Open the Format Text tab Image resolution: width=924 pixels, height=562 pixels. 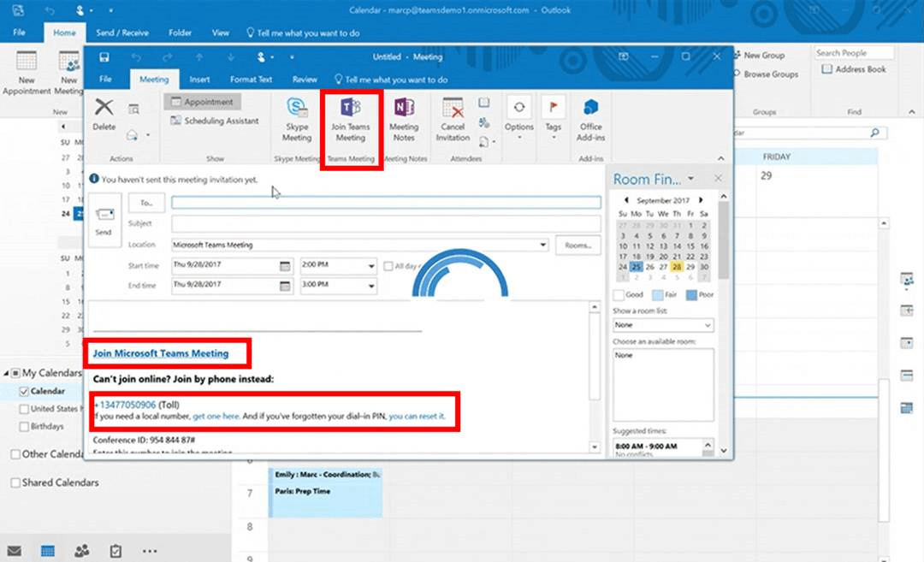[251, 80]
